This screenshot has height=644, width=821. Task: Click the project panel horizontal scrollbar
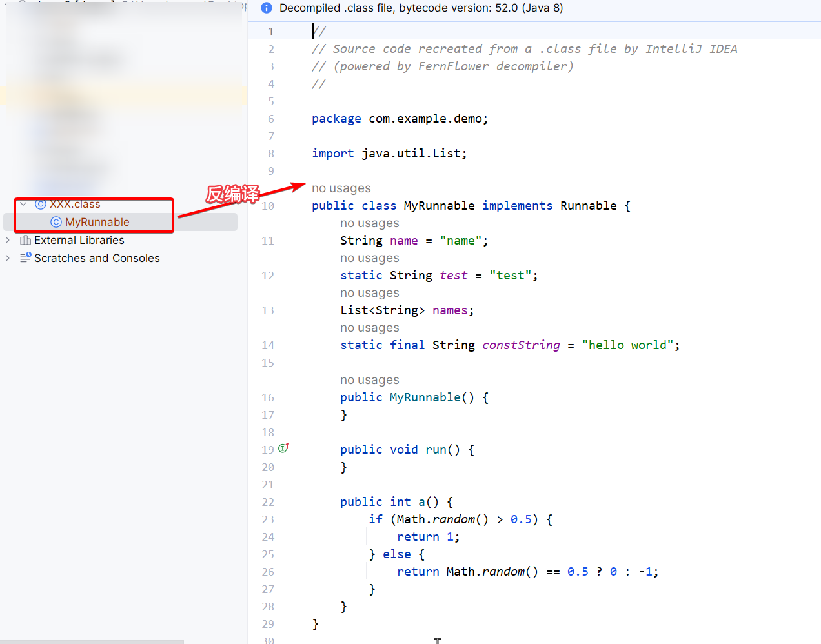(x=92, y=641)
